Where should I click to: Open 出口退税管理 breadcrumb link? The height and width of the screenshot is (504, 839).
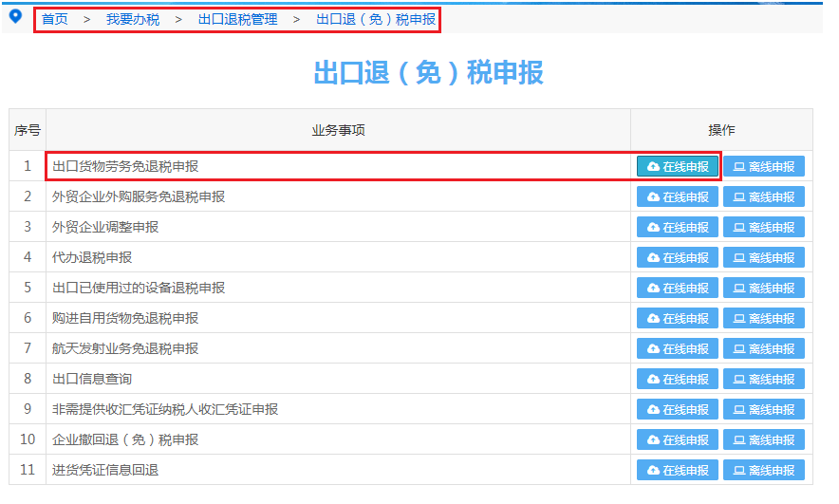[238, 19]
